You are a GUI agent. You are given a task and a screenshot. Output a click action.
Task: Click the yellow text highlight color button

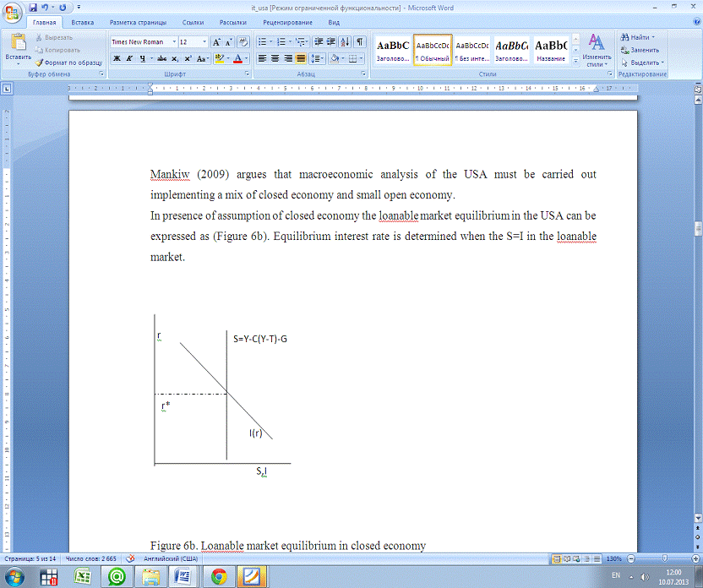[x=219, y=58]
